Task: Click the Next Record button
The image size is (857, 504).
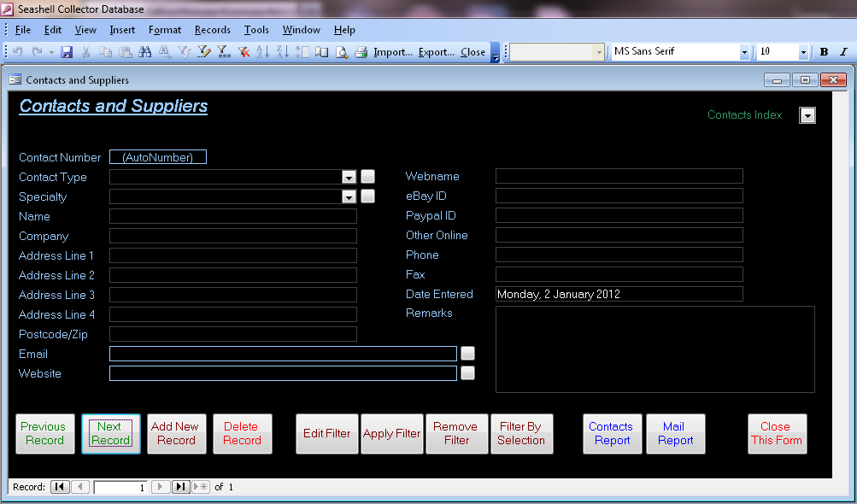Action: click(x=111, y=433)
